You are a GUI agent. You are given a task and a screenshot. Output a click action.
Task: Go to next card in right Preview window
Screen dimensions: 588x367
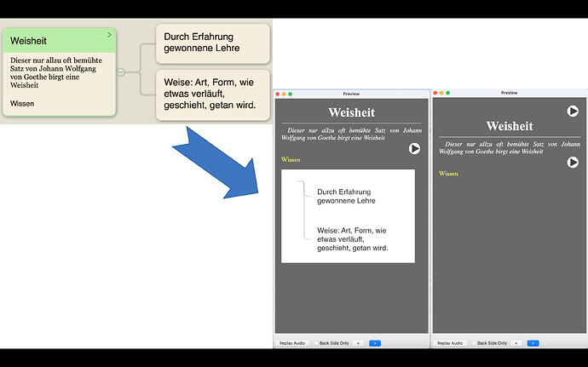[x=533, y=343]
